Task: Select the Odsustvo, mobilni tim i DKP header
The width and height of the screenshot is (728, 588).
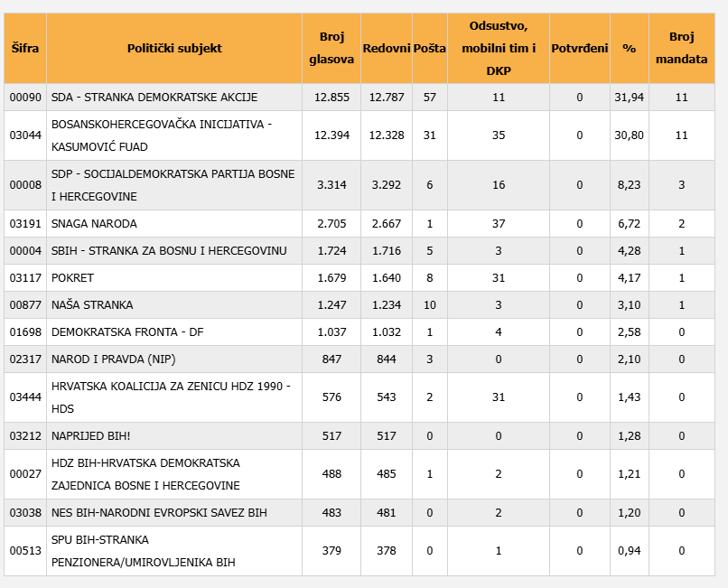Action: 498,49
